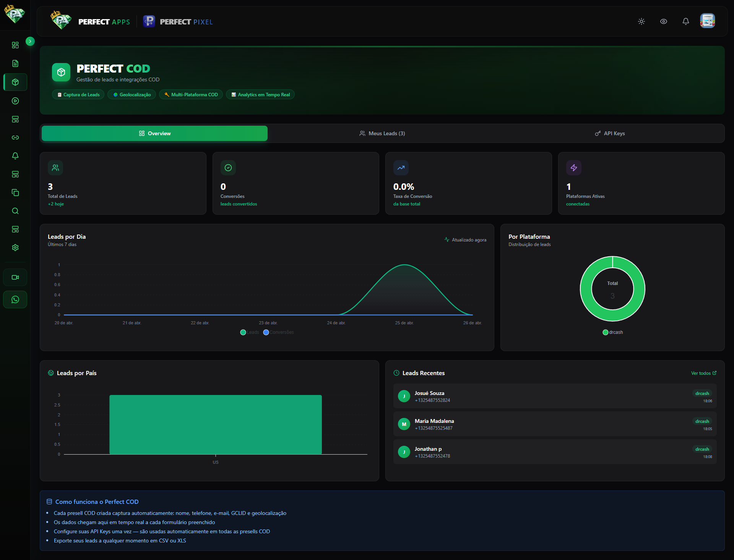Toggle the Leads series in chart legend
Screen dimensions: 734x560
(250, 332)
